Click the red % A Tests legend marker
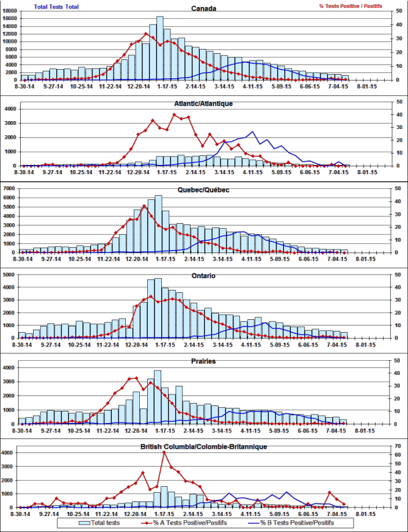Viewport: 408px width, 532px height. click(146, 523)
